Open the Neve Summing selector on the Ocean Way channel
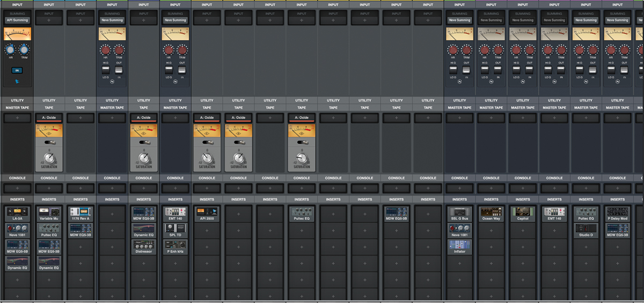The image size is (644, 303). point(491,20)
